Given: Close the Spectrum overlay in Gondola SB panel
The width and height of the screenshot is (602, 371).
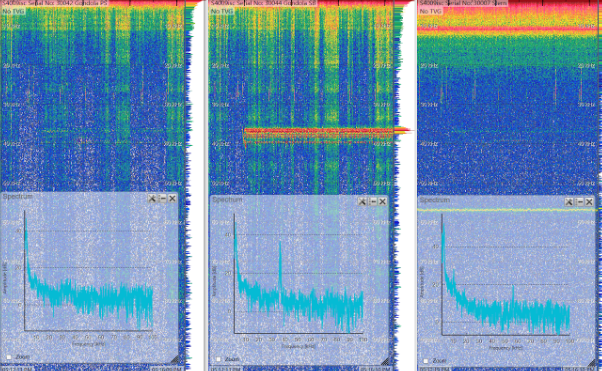Looking at the screenshot, I should click(x=382, y=201).
